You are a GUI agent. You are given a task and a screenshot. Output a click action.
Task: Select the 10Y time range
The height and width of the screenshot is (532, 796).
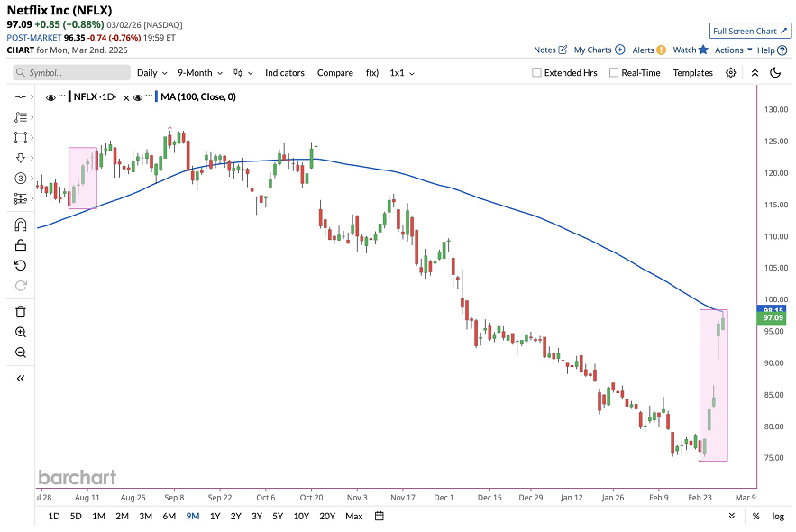coord(301,517)
